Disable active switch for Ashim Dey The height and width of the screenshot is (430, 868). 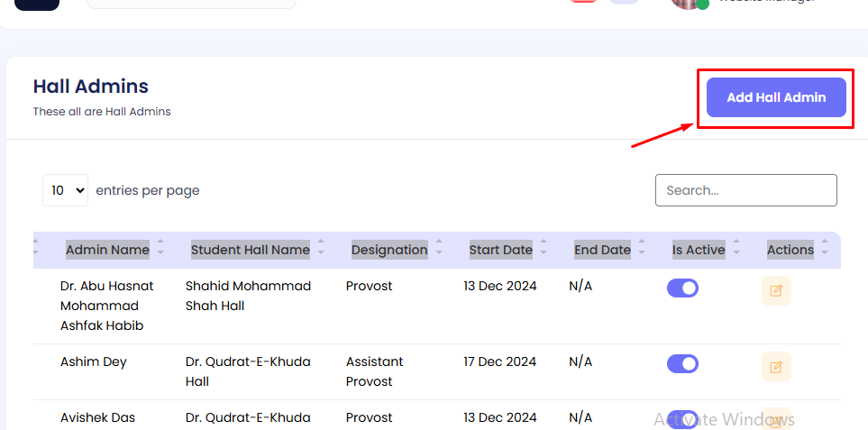tap(682, 364)
